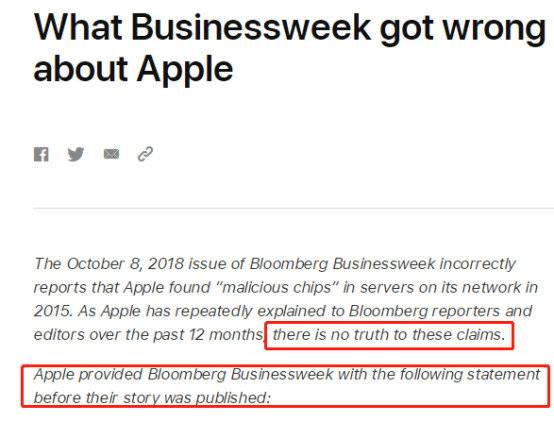Click "got wrong" in the headline

tap(462, 29)
